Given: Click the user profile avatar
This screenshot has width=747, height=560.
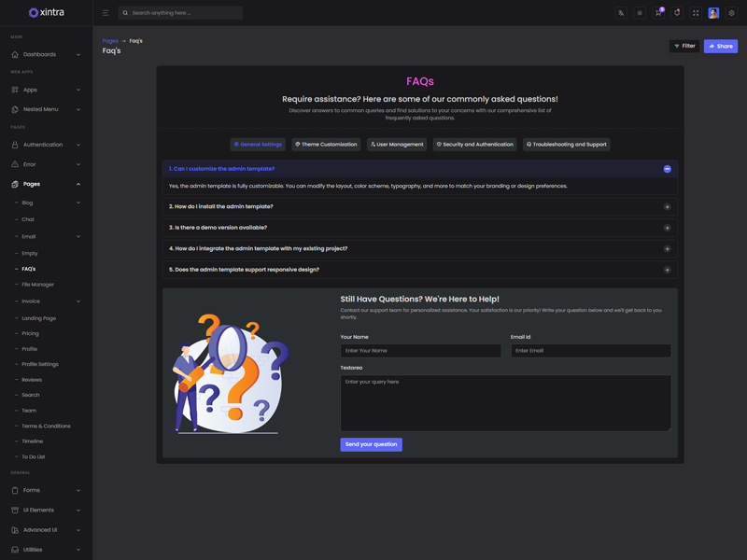Looking at the screenshot, I should (x=713, y=13).
